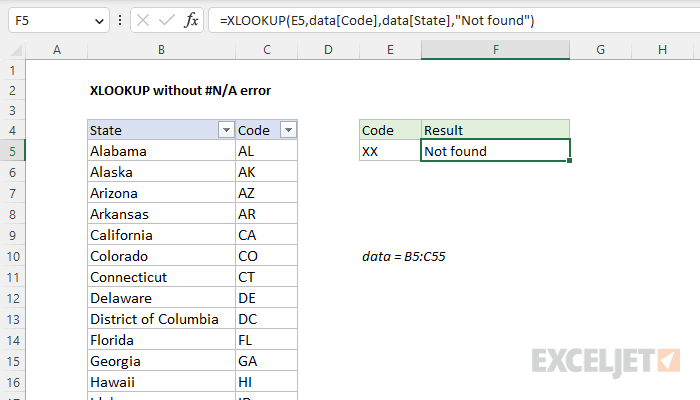
Task: Open the State column filter dropdown
Action: click(x=224, y=130)
